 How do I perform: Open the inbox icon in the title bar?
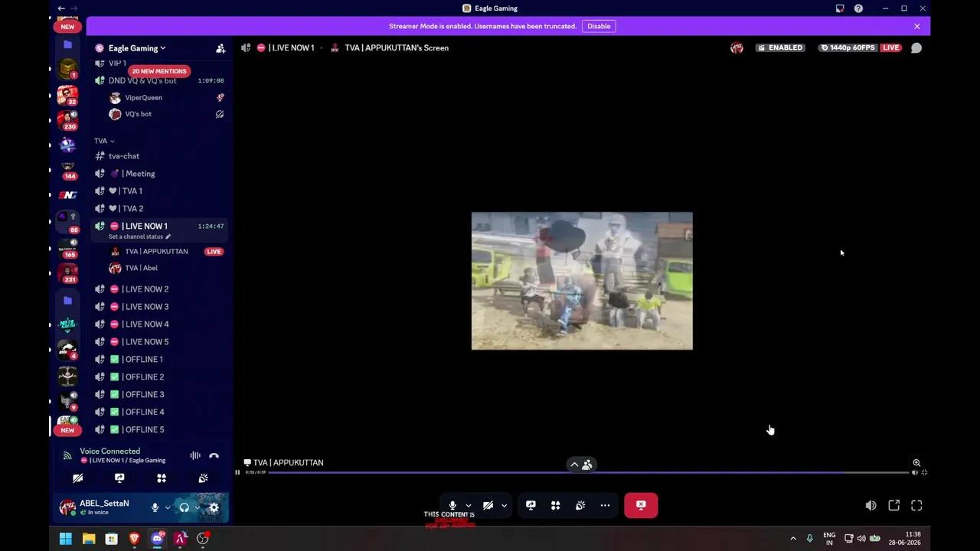click(840, 8)
